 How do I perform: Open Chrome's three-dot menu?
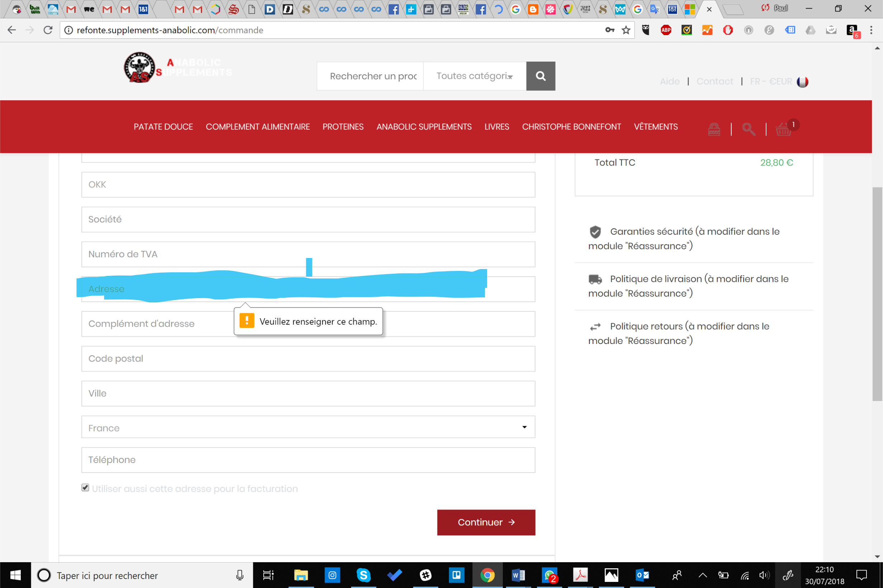pos(871,30)
